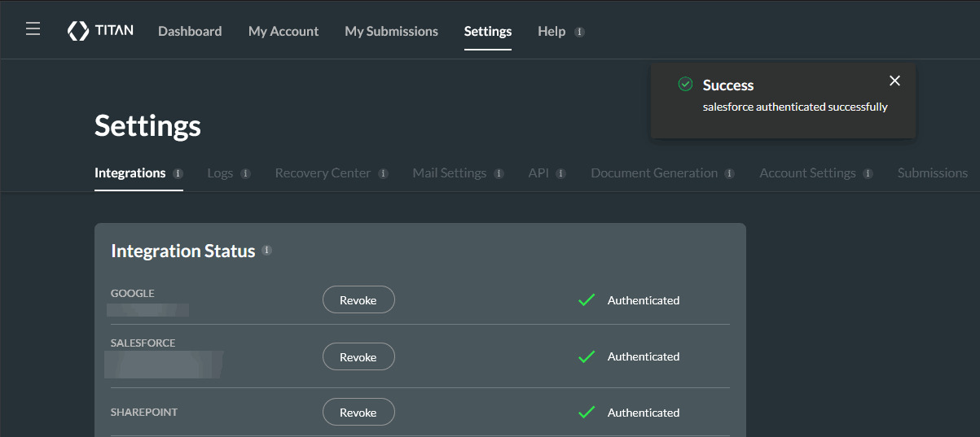Click the info icon next to Mail Settings
The image size is (980, 437).
pyautogui.click(x=499, y=173)
